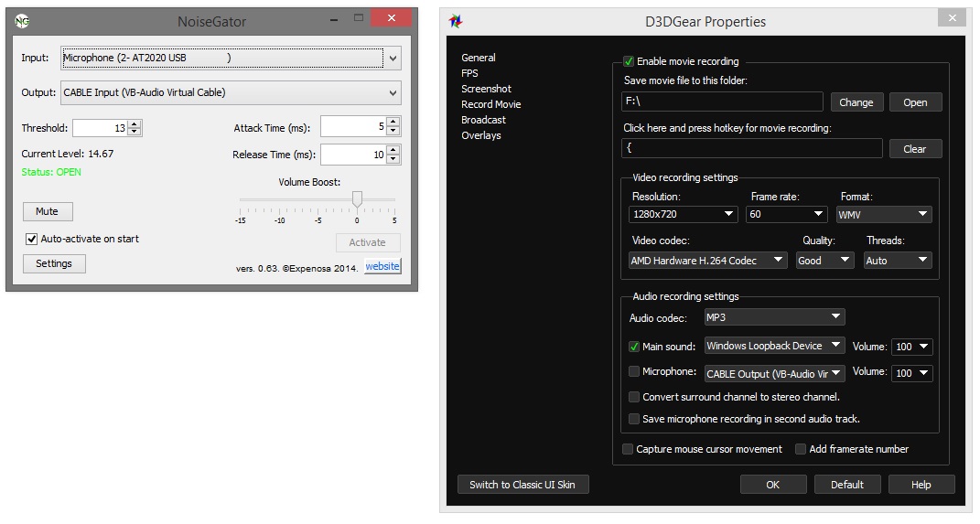Open the Threads dropdown
Image resolution: width=980 pixels, height=524 pixels.
(x=898, y=261)
